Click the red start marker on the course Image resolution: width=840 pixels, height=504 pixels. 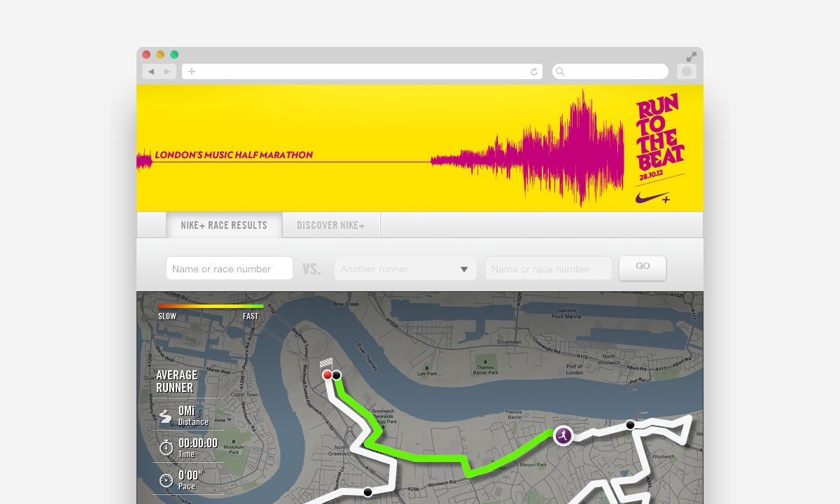(327, 374)
